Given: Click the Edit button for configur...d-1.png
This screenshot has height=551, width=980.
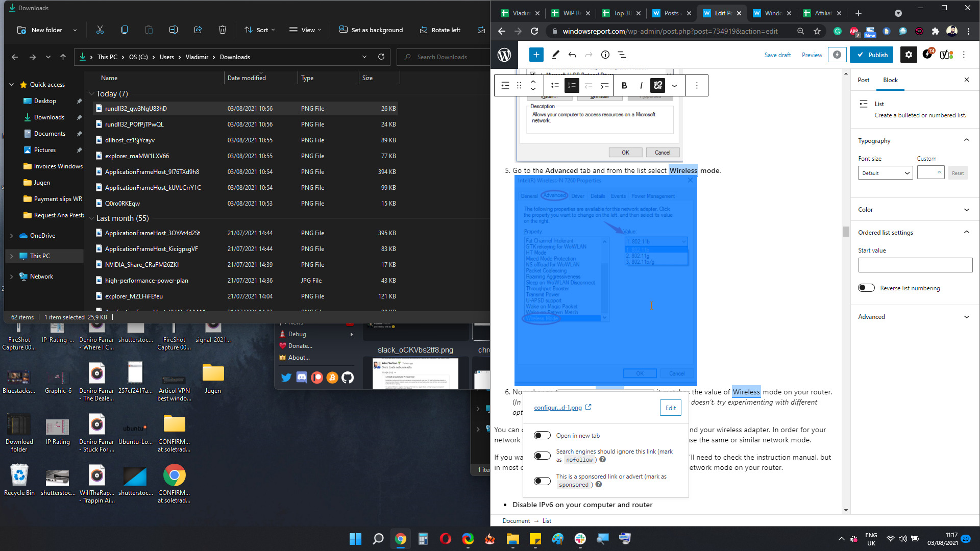Looking at the screenshot, I should tap(670, 407).
